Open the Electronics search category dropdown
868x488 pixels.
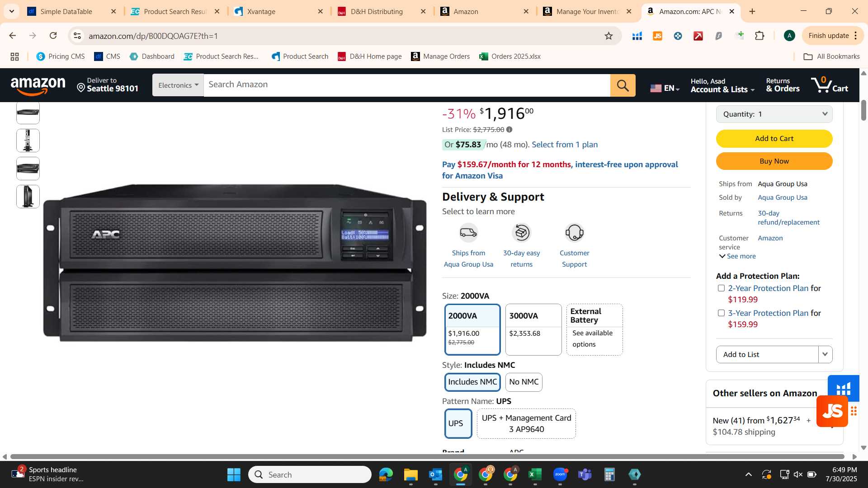[178, 85]
